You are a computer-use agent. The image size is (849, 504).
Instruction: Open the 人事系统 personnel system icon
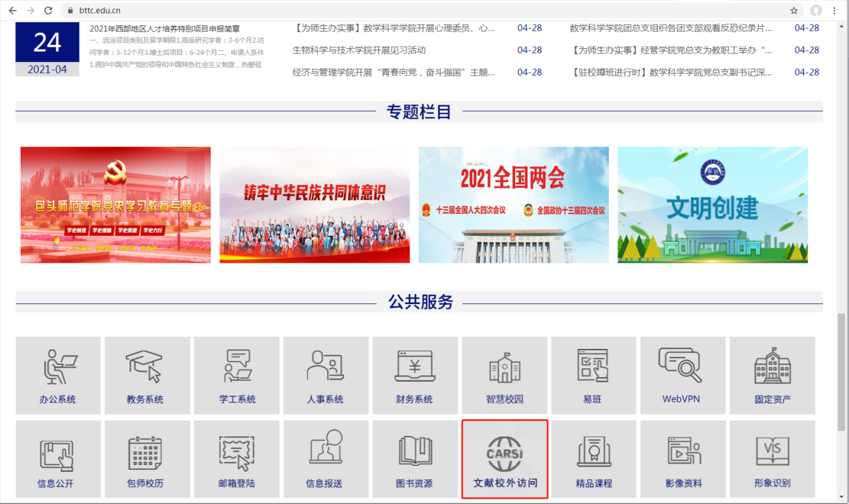pyautogui.click(x=326, y=375)
